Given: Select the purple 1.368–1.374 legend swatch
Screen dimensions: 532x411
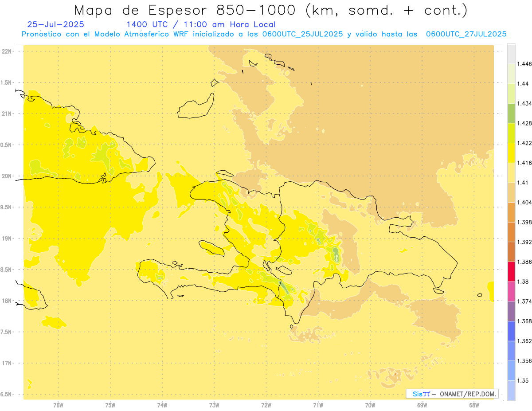Looking at the screenshot, I should 511,311.
